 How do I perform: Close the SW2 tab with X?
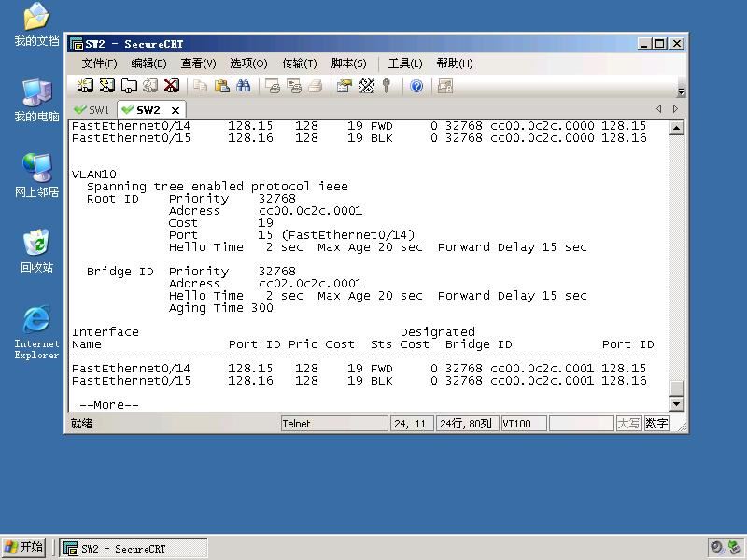pyautogui.click(x=176, y=110)
